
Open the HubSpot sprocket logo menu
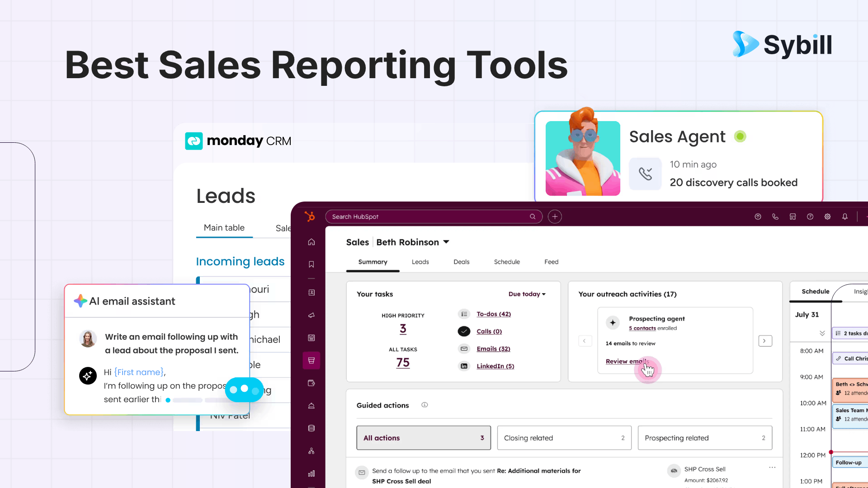310,216
